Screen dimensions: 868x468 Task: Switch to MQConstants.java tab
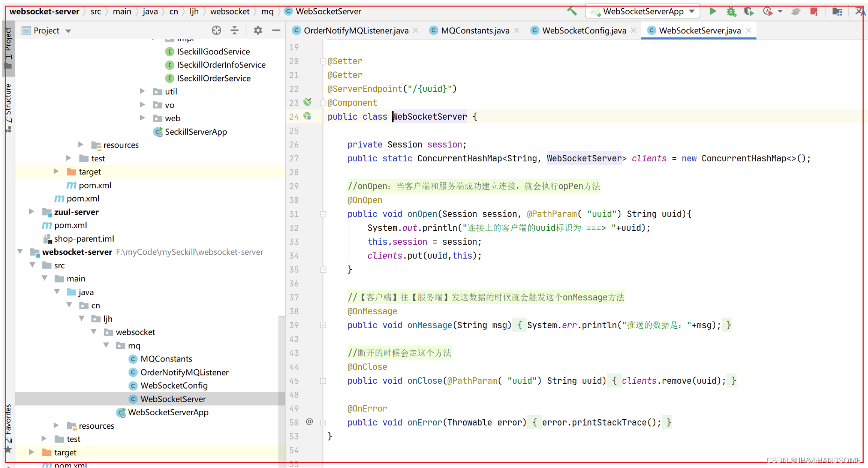(475, 30)
